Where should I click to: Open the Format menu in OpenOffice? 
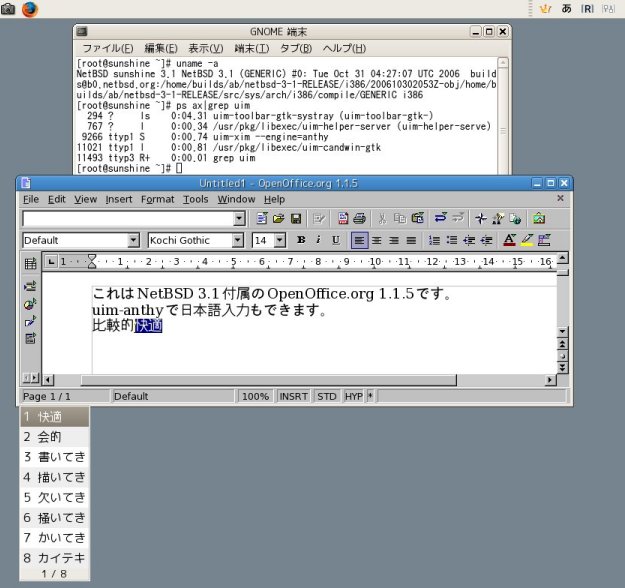tap(157, 199)
